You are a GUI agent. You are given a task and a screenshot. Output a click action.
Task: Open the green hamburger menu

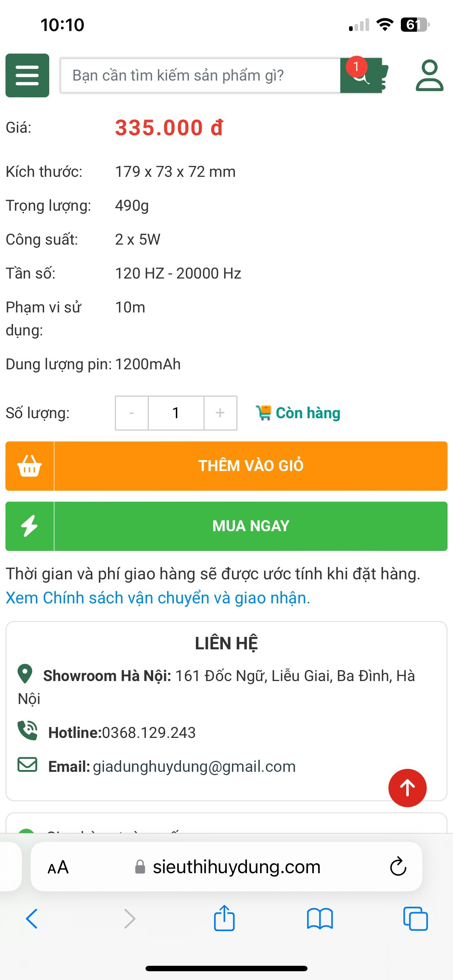pyautogui.click(x=27, y=75)
